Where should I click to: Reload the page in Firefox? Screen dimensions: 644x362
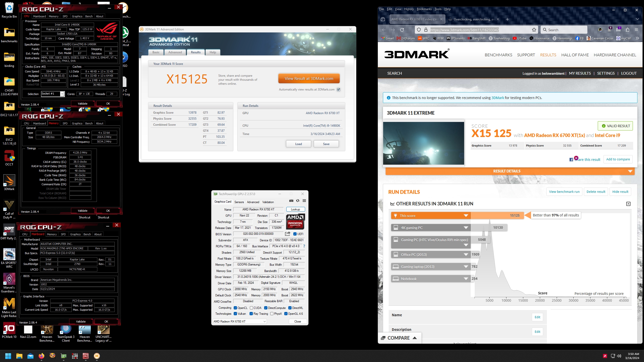(x=402, y=30)
